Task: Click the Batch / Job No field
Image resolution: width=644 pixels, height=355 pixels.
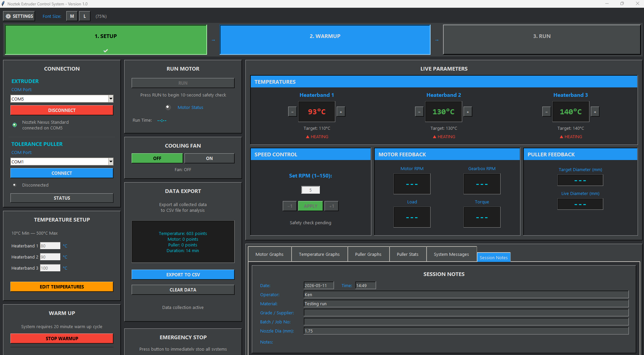Action: point(466,322)
